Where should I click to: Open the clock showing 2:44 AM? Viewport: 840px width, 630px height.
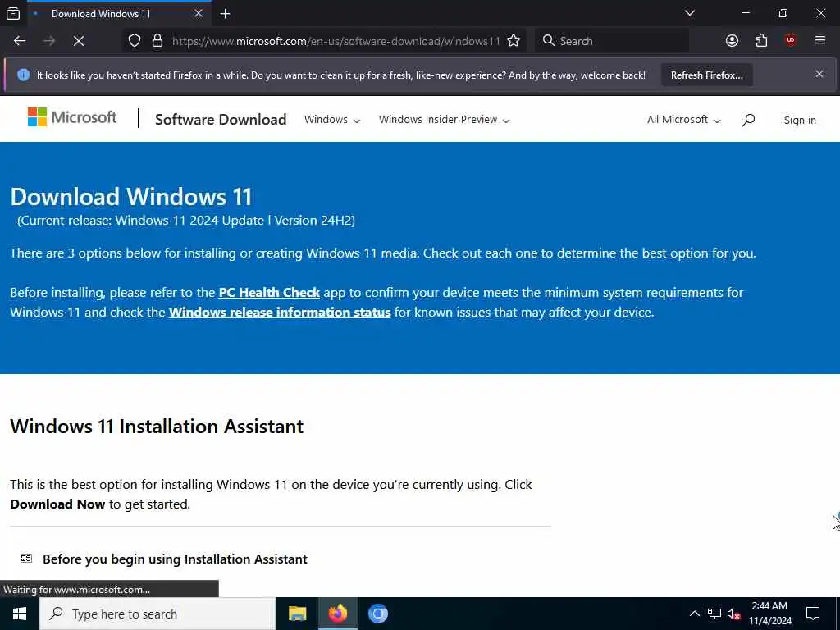pyautogui.click(x=769, y=614)
